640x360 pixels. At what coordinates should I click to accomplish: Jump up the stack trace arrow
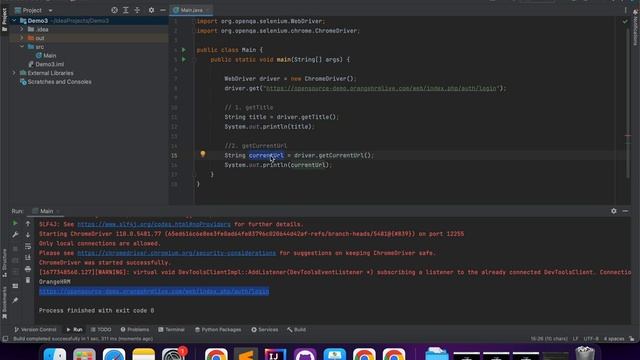pyautogui.click(x=28, y=224)
